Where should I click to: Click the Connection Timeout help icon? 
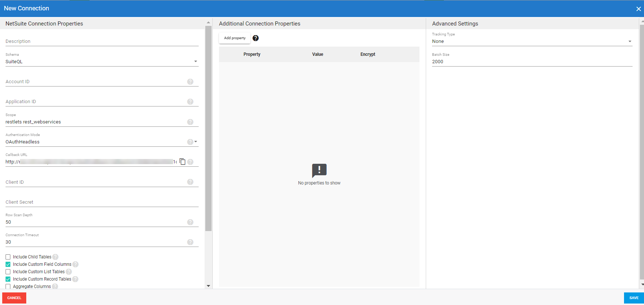(190, 242)
